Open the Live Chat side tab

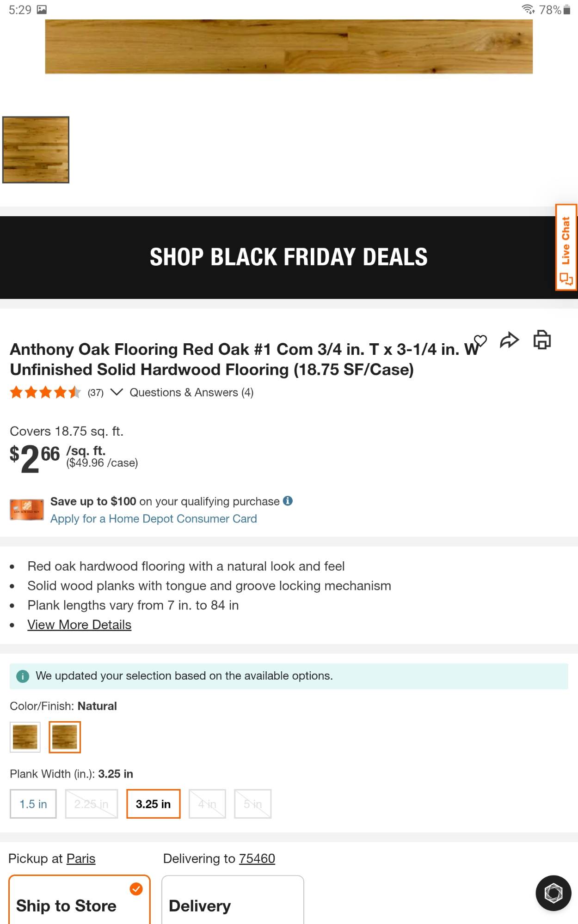click(566, 247)
